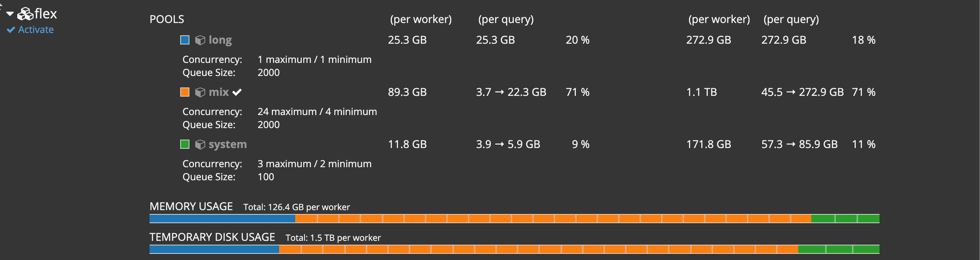The height and width of the screenshot is (260, 980).
Task: Collapse the flex resource group tree
Action: (10, 14)
